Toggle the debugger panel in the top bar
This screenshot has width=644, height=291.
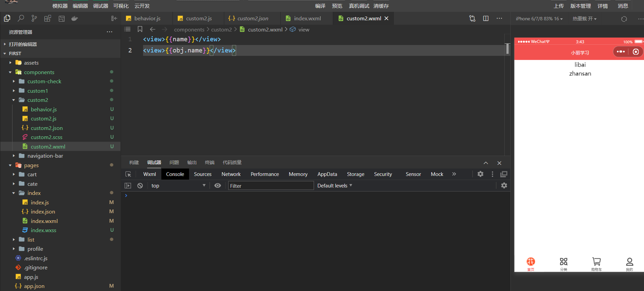[x=100, y=6]
